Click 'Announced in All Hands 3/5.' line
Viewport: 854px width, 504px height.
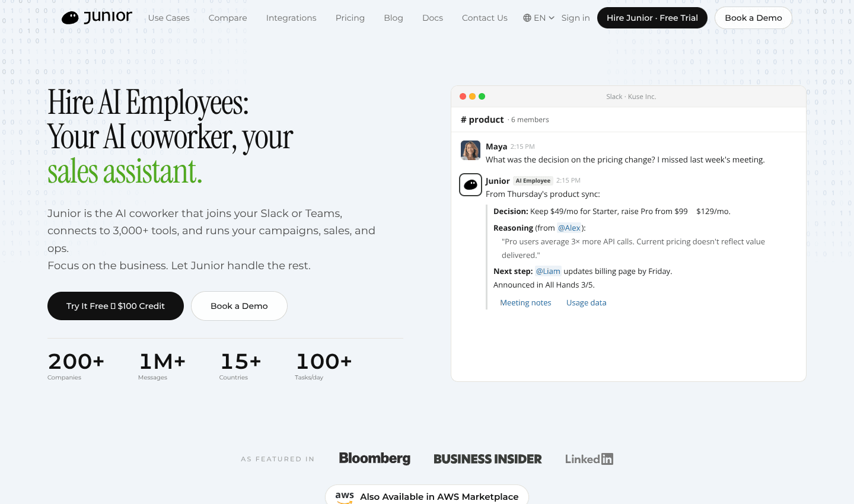pos(544,285)
